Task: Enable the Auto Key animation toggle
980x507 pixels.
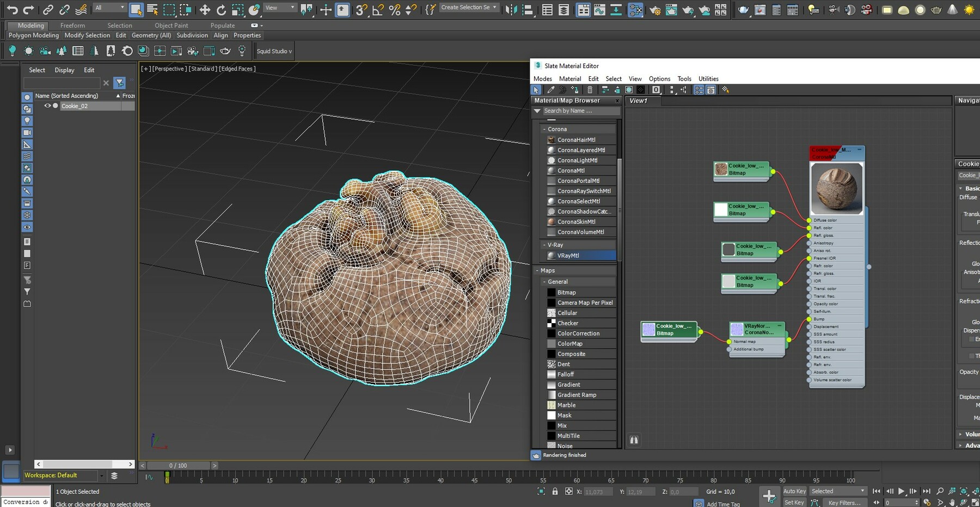Action: point(794,491)
